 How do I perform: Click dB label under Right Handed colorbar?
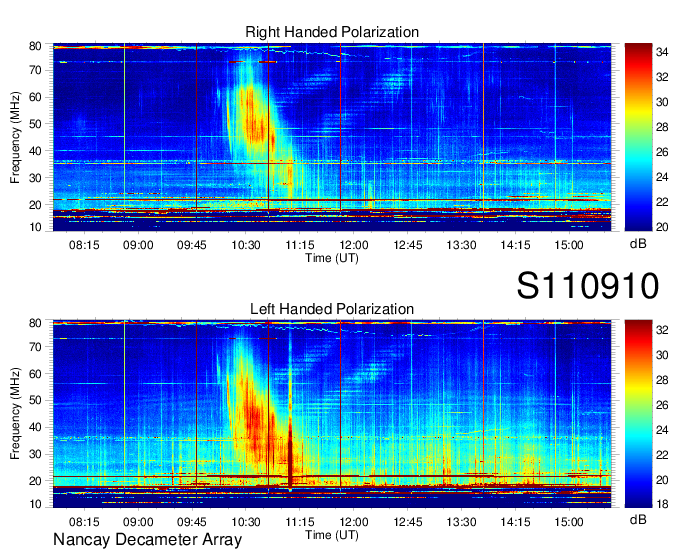coord(638,244)
